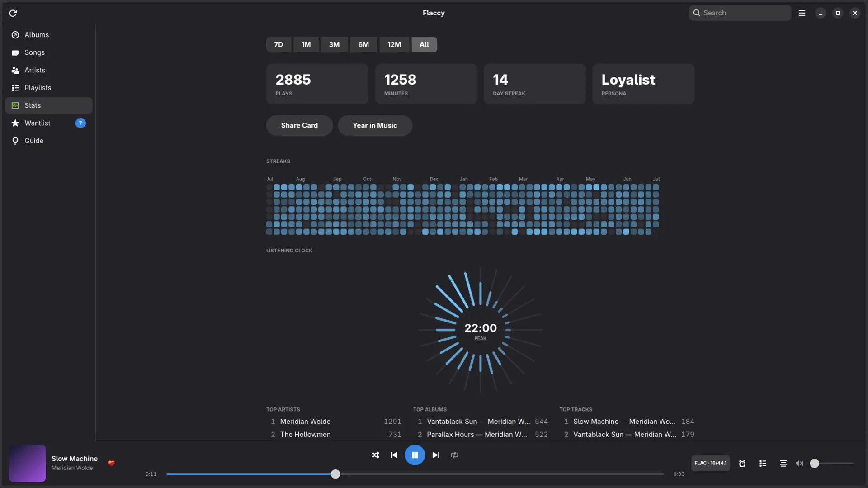Image resolution: width=868 pixels, height=488 pixels.
Task: Skip to previous track
Action: (x=394, y=455)
